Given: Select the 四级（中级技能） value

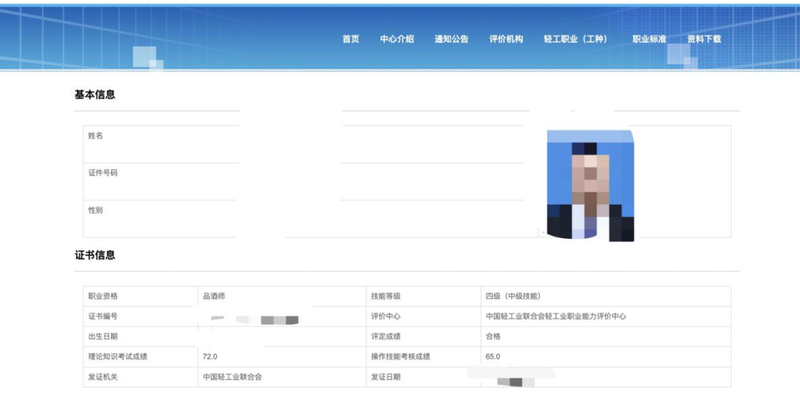Looking at the screenshot, I should pos(513,296).
